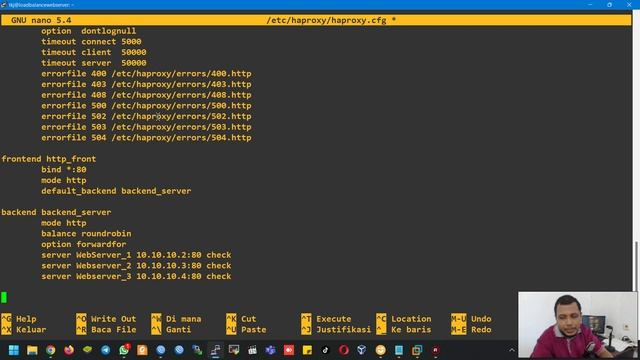Click the 'timeout server 50000' line
Viewport: 640px width, 360px height.
pyautogui.click(x=93, y=63)
